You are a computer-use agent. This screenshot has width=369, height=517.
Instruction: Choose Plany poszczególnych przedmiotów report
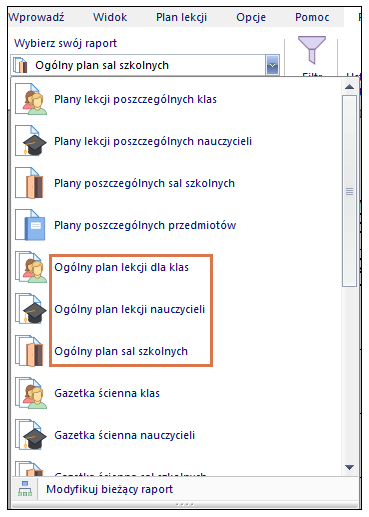coord(145,225)
